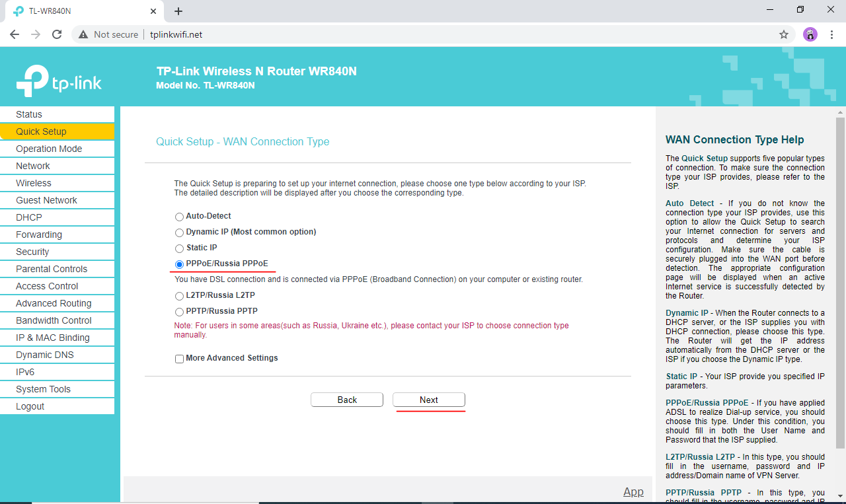
Task: Open Quick Setup in the sidebar
Action: coord(57,131)
